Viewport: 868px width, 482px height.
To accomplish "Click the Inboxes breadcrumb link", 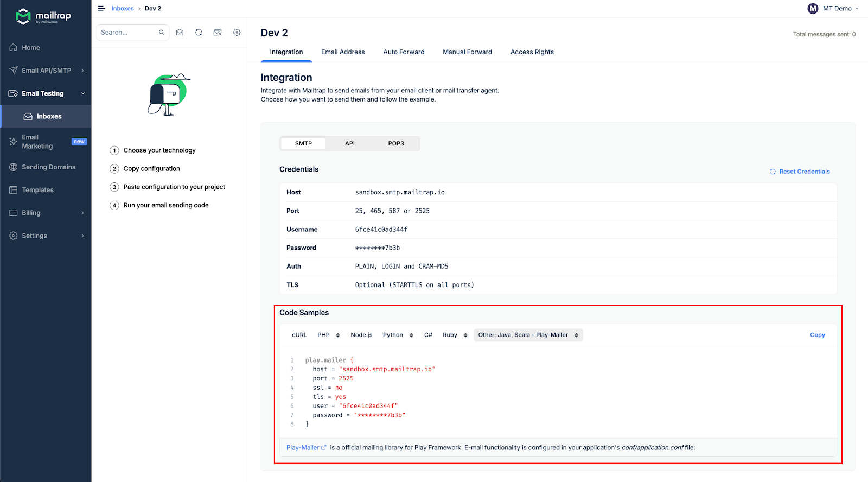I will pyautogui.click(x=123, y=9).
